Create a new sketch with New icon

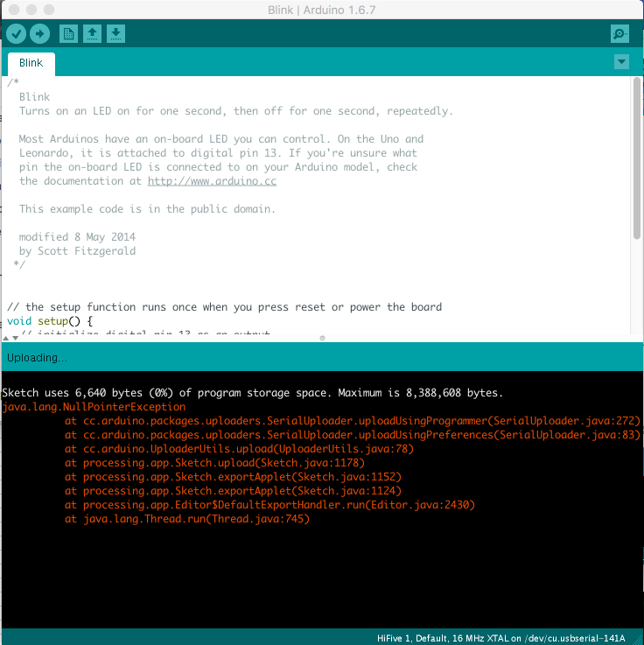68,34
